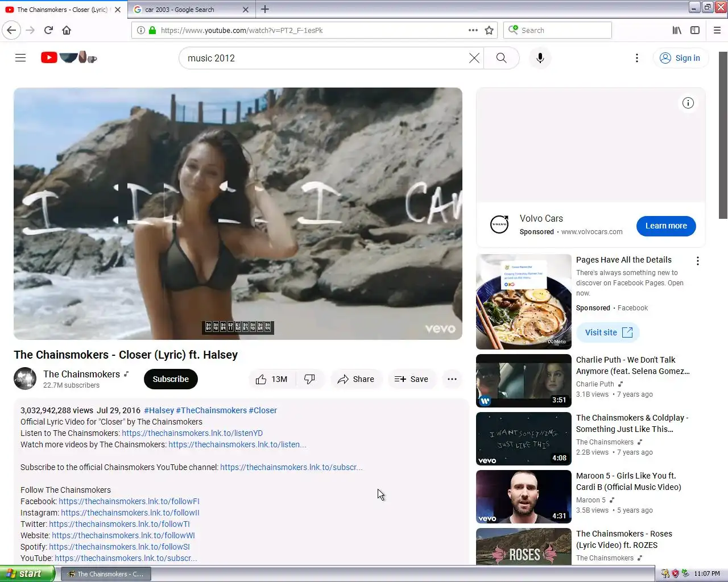Open the followFI Facebook link

(x=129, y=501)
